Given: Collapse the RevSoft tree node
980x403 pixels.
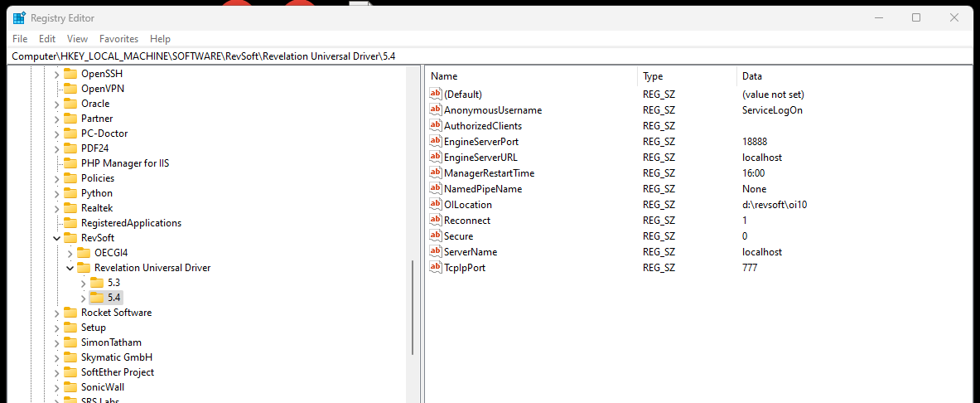Looking at the screenshot, I should [x=56, y=238].
